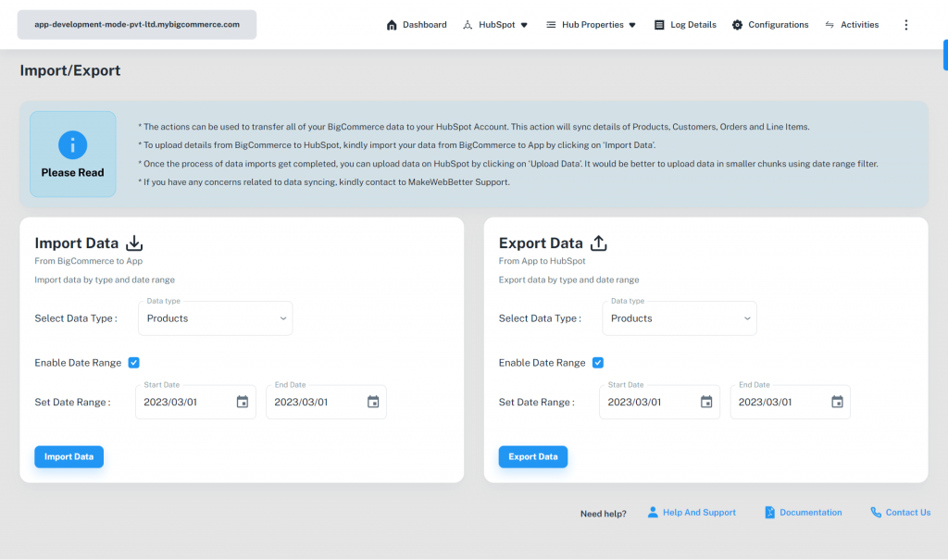
Task: Click the Import/Export page heading
Action: click(70, 70)
